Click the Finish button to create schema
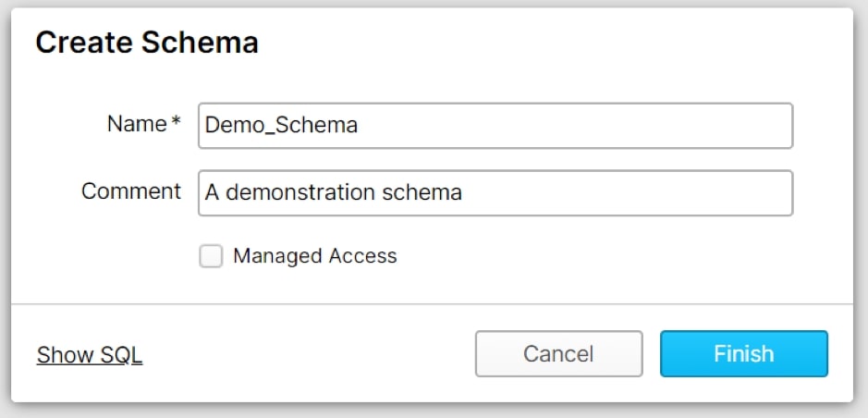 pyautogui.click(x=743, y=354)
